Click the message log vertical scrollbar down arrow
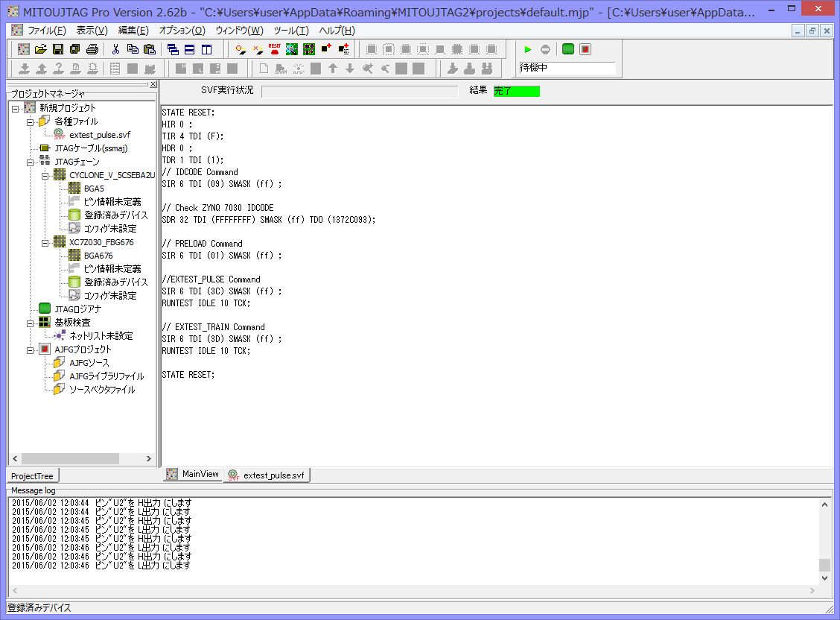The width and height of the screenshot is (840, 620). point(824,578)
